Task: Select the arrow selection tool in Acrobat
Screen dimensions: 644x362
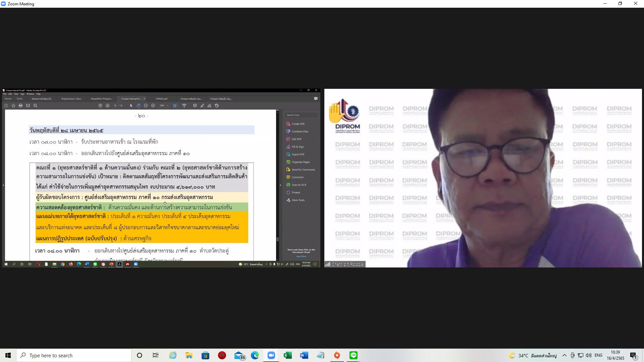Action: [131, 106]
